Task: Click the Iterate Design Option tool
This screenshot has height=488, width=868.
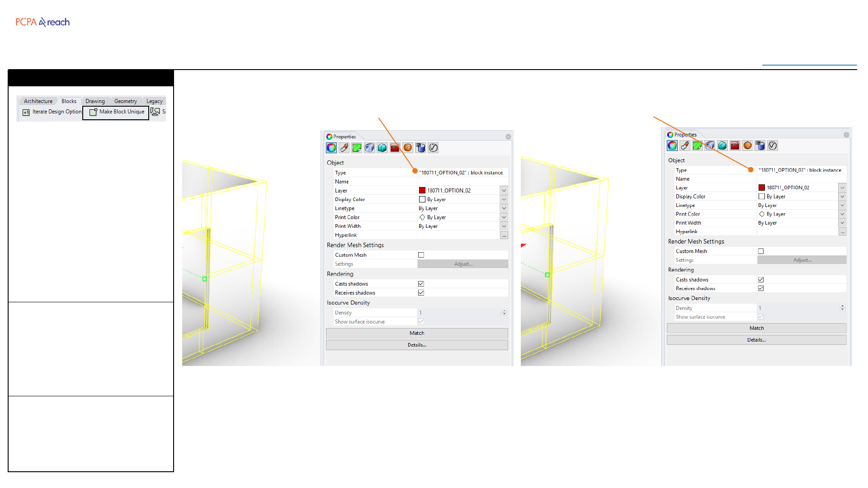Action: point(52,112)
